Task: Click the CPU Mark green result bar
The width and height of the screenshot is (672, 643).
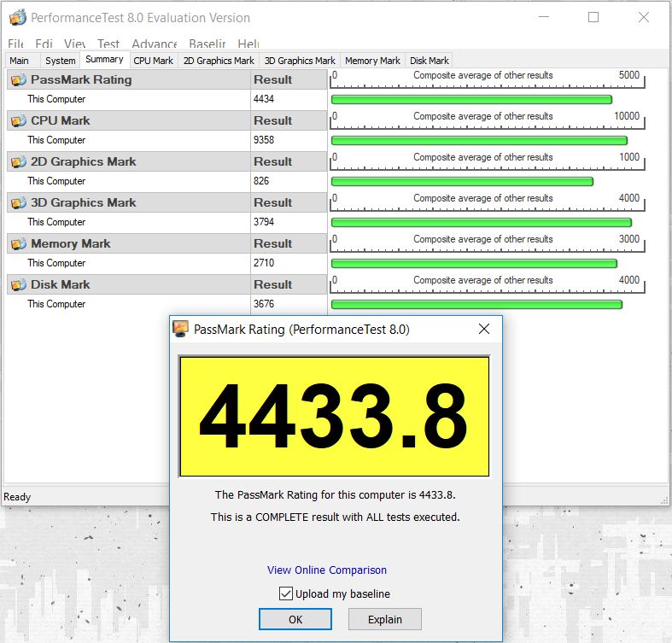Action: pyautogui.click(x=479, y=141)
